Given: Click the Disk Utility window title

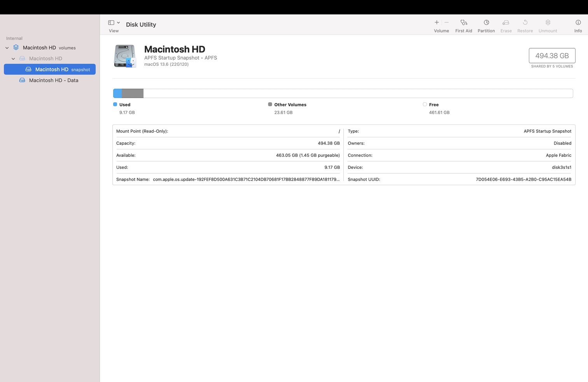Looking at the screenshot, I should tap(141, 25).
